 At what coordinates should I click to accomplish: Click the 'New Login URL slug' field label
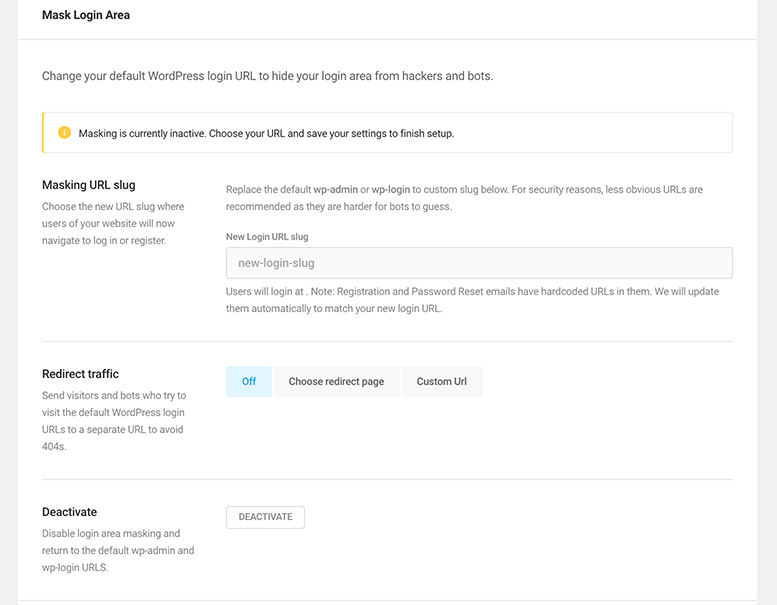coord(267,236)
